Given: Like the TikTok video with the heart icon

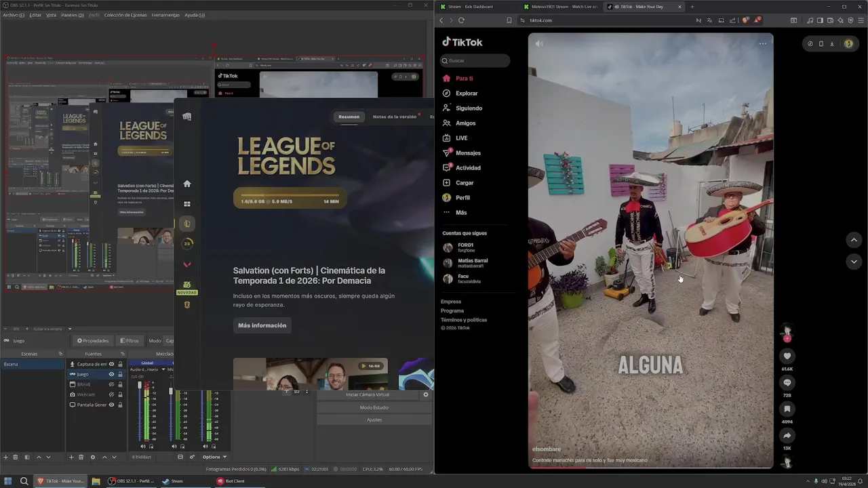Looking at the screenshot, I should (787, 356).
